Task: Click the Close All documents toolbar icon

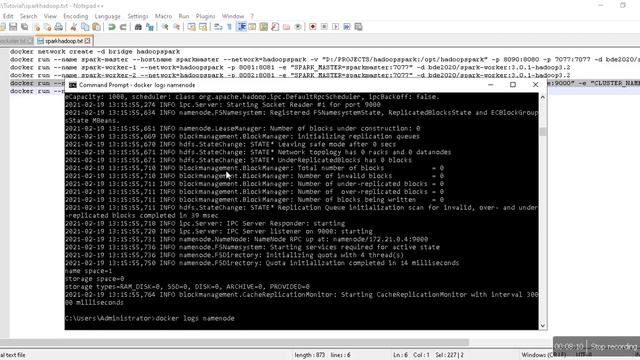Action: 47,27
